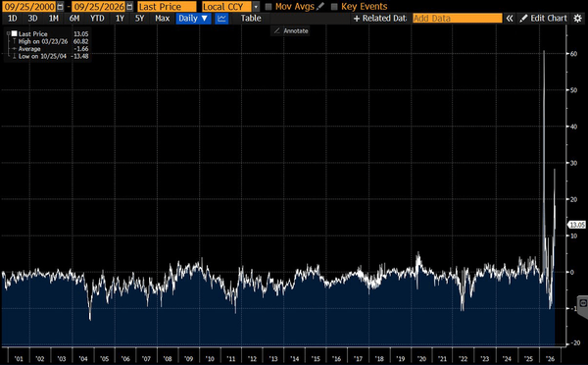Open the Local CCY dropdown arrow
The image size is (588, 365).
coord(256,7)
